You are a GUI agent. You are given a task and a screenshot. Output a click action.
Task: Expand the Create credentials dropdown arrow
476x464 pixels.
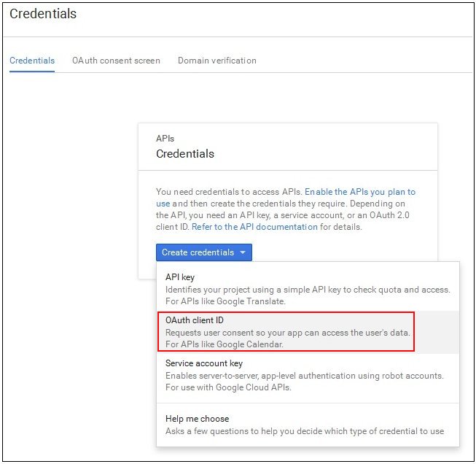243,252
